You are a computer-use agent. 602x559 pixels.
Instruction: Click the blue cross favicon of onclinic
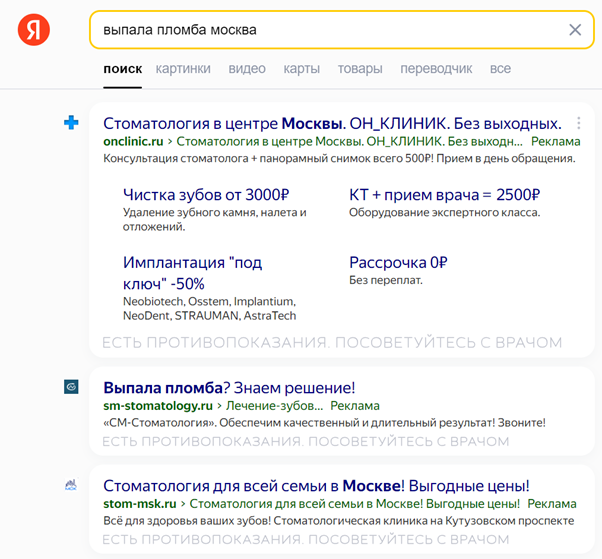point(71,123)
